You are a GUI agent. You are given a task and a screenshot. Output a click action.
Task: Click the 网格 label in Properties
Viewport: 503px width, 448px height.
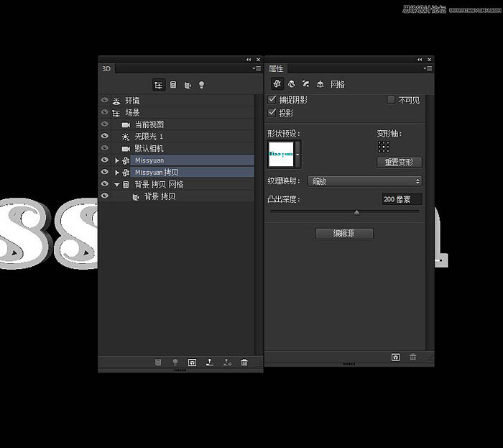[338, 84]
